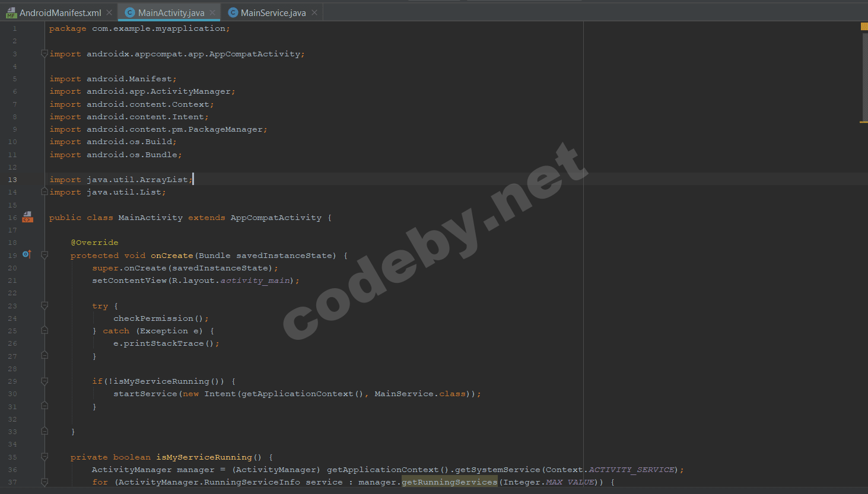Place cursor on package com.example.myapplication line
The height and width of the screenshot is (494, 868).
(x=139, y=28)
